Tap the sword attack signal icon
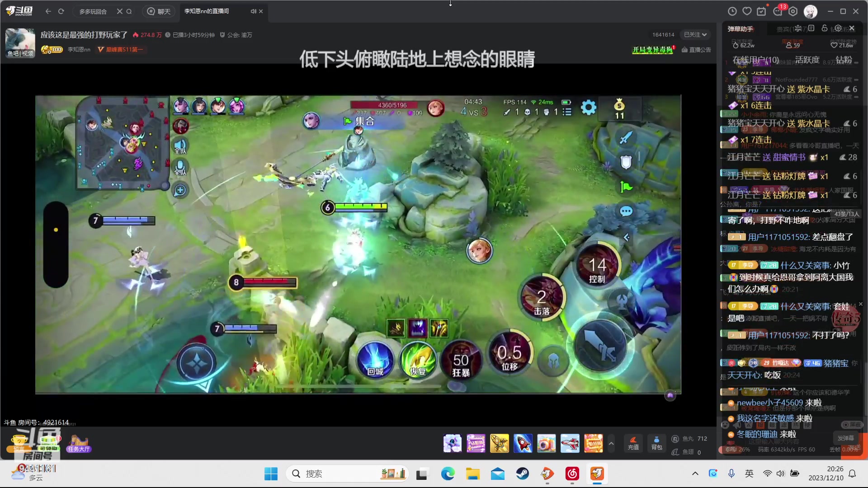Image resolution: width=868 pixels, height=488 pixels. pyautogui.click(x=626, y=137)
